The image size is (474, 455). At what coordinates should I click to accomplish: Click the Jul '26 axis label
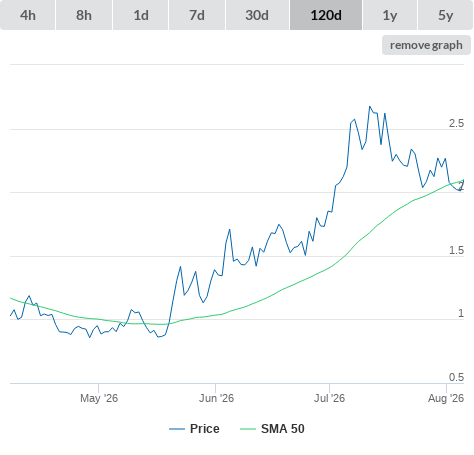tap(329, 398)
